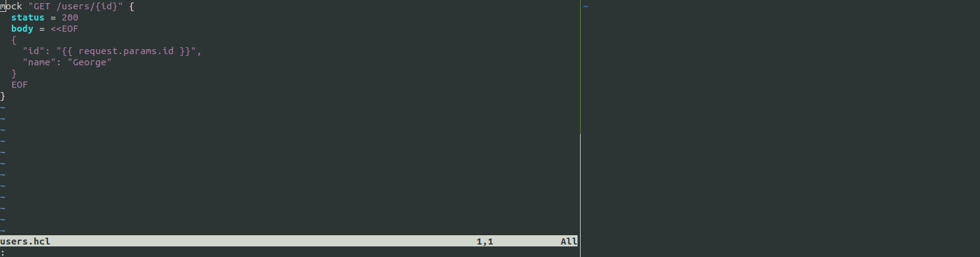Click the request.params.id template expression
This screenshot has width=980, height=257.
pyautogui.click(x=126, y=51)
